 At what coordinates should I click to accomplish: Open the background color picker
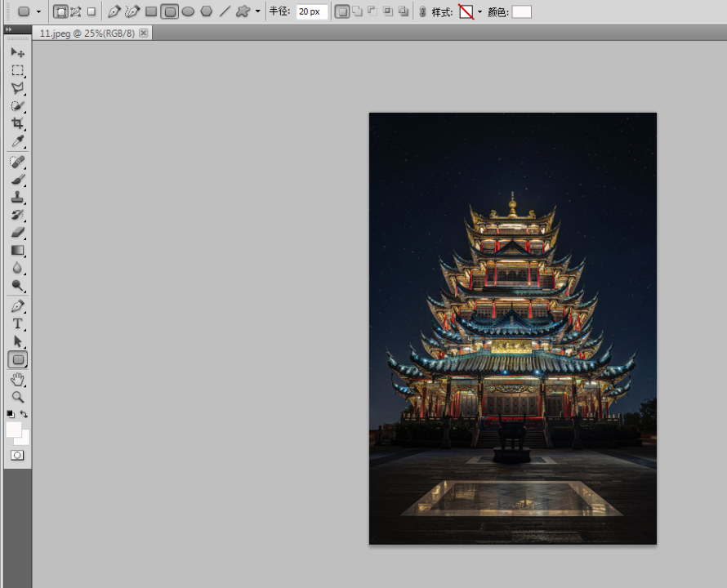(x=25, y=439)
